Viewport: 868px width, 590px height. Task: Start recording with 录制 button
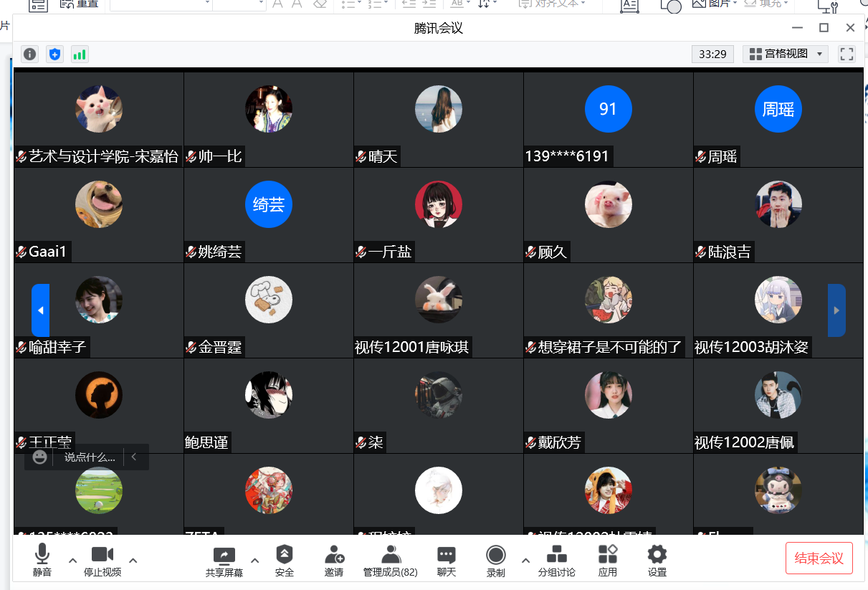(x=495, y=560)
